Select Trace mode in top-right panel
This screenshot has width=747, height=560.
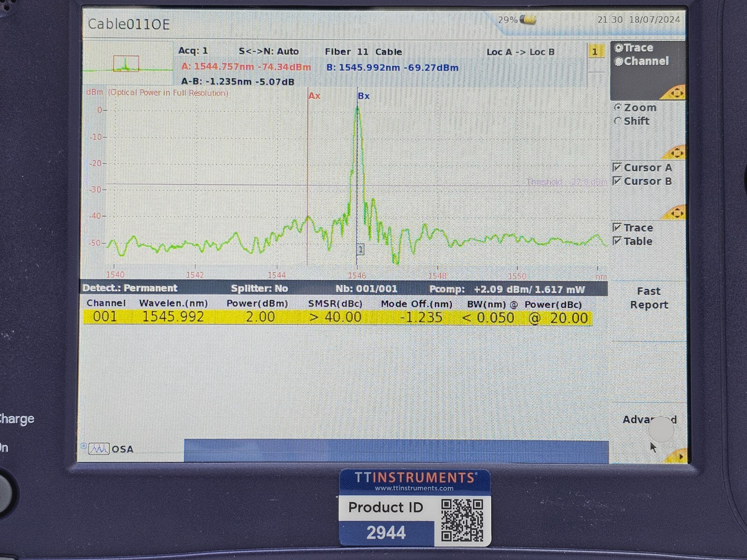pyautogui.click(x=619, y=48)
